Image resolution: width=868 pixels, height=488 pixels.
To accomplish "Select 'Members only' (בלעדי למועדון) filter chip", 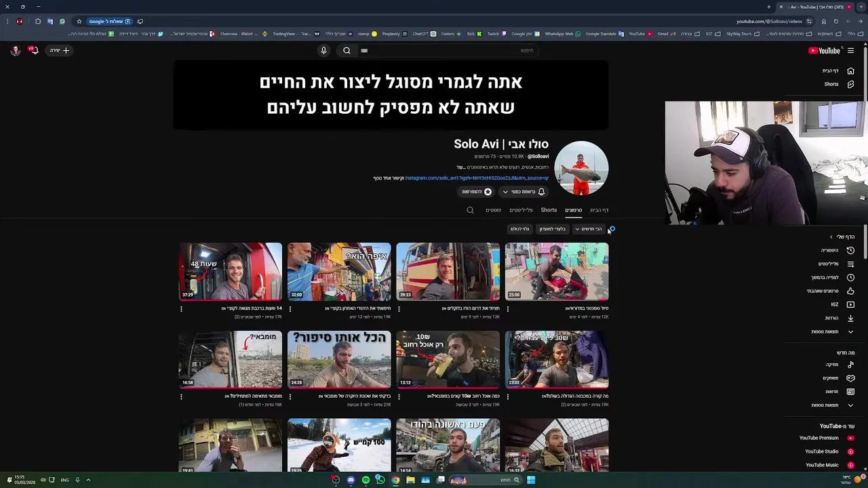I will (x=553, y=229).
